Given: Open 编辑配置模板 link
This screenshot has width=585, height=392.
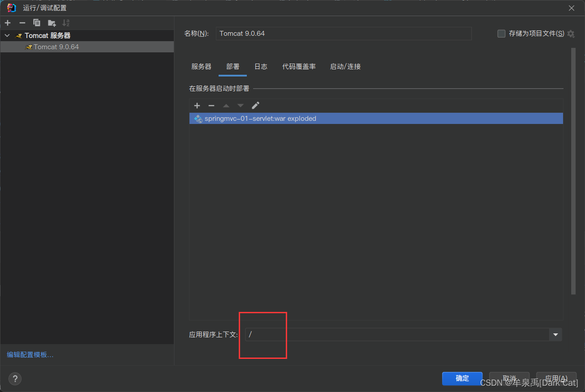Looking at the screenshot, I should pos(30,355).
